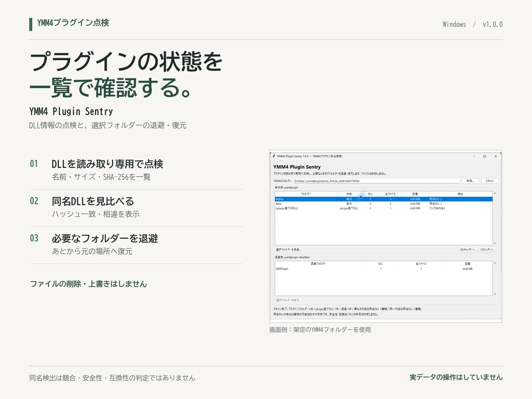
Task: Click the スキャン完了 status line
Action: [x=348, y=309]
